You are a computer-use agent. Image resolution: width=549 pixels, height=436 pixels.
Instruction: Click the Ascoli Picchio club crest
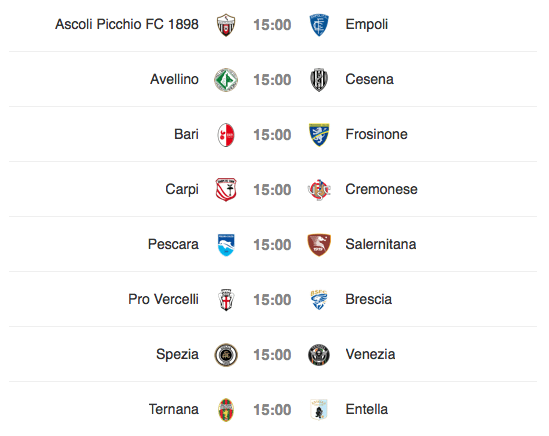[226, 25]
